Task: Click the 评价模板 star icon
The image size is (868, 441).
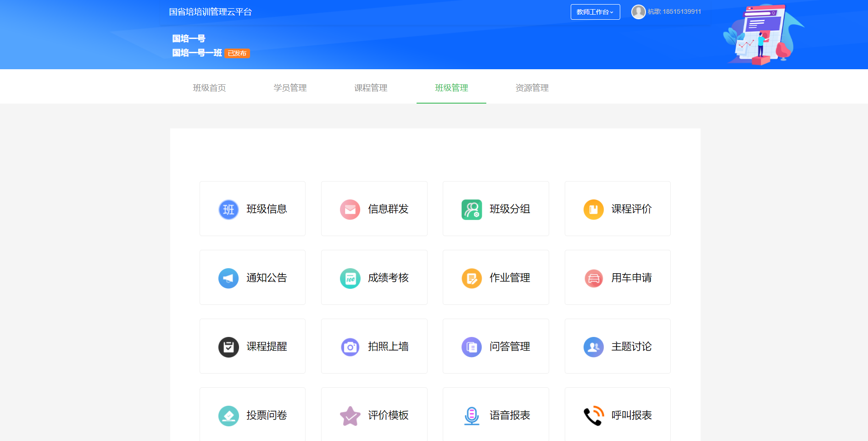Action: (350, 416)
